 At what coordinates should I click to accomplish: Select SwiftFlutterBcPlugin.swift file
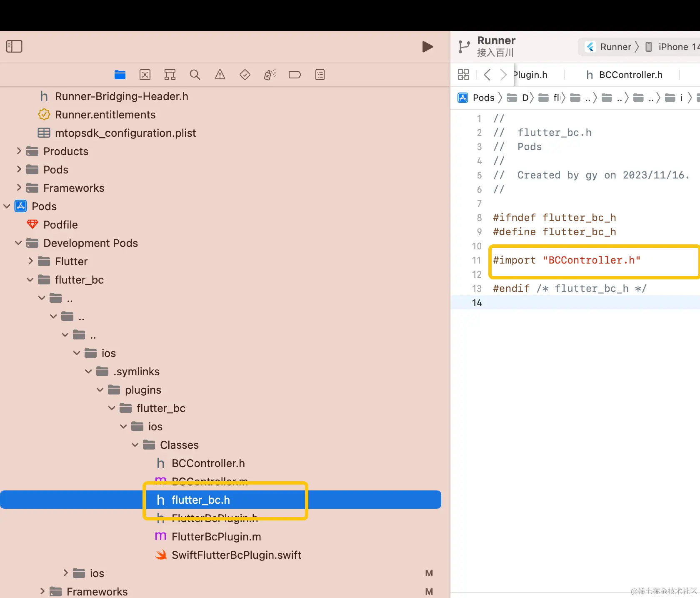point(236,555)
